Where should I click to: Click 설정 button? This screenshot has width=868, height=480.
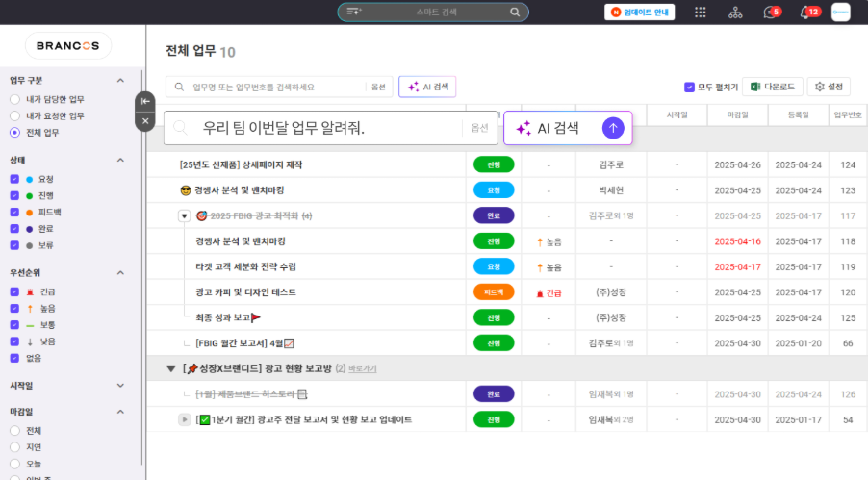pyautogui.click(x=829, y=87)
